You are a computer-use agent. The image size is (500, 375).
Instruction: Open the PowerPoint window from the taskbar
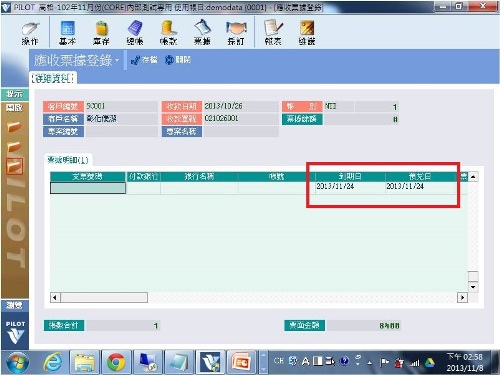[x=241, y=362]
